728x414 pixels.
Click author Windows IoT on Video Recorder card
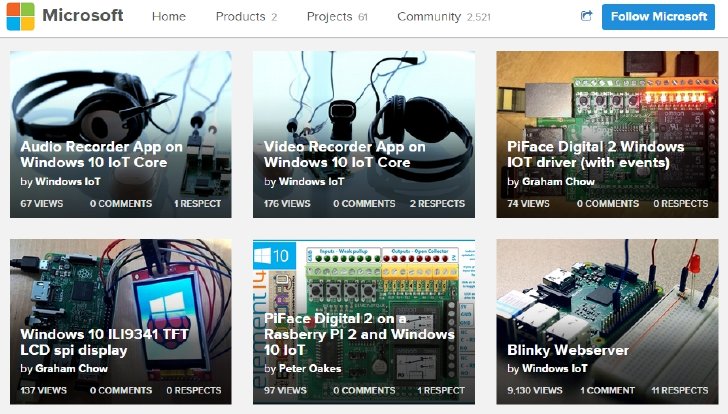(312, 181)
